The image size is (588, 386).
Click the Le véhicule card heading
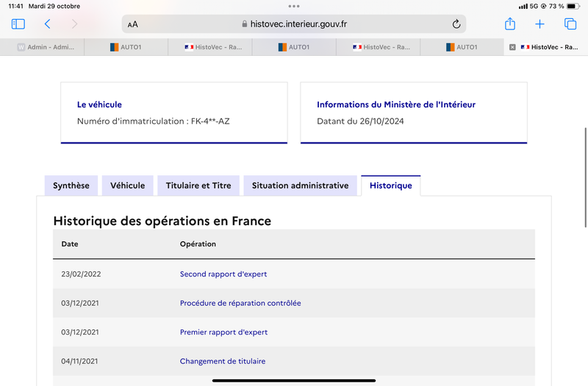[x=99, y=104]
